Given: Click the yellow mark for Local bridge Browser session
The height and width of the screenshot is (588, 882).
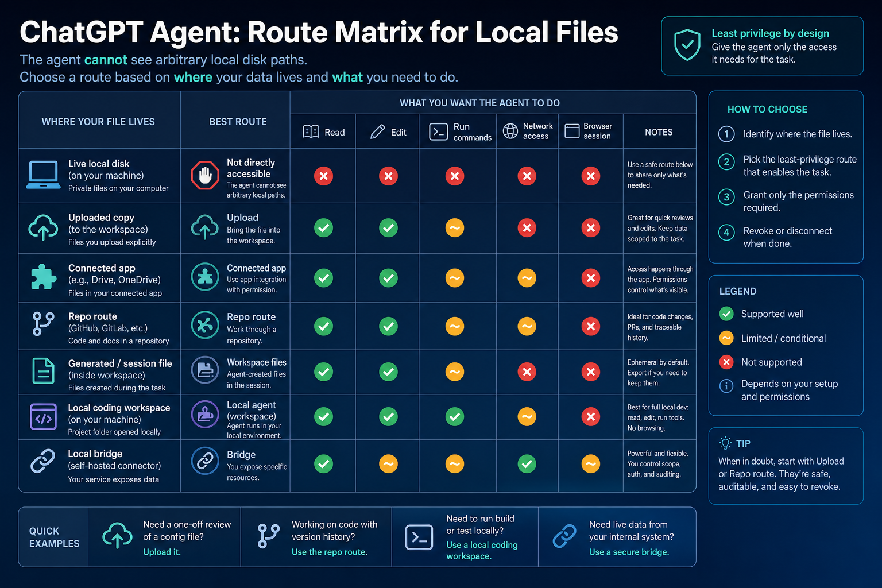Looking at the screenshot, I should (x=590, y=463).
